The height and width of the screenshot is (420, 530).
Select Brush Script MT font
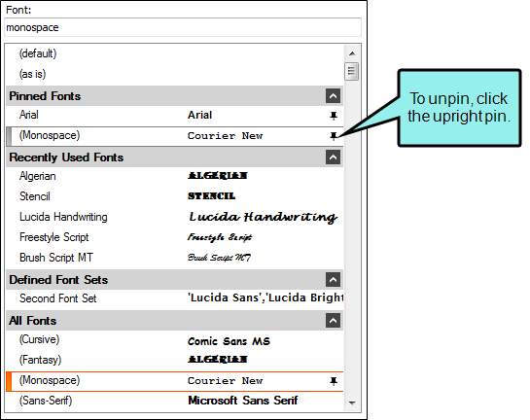click(x=175, y=258)
